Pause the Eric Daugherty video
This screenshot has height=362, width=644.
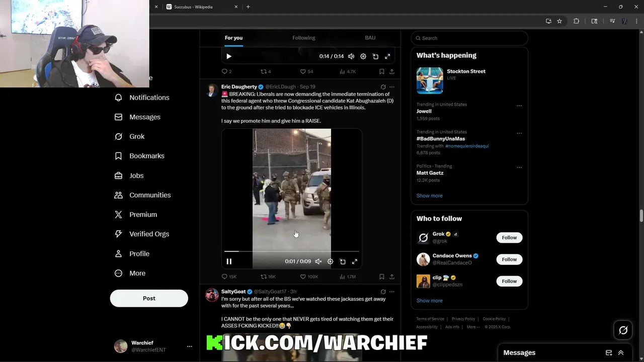[229, 261]
